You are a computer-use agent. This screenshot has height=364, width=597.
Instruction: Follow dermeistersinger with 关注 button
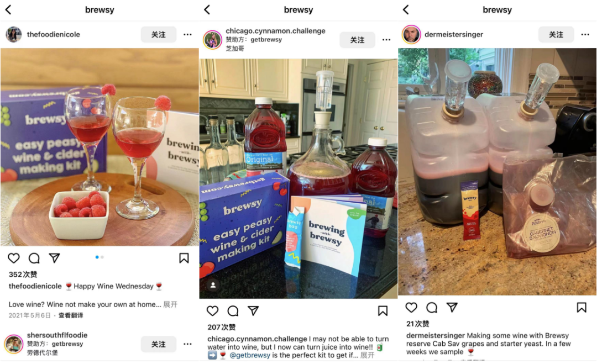click(x=556, y=35)
